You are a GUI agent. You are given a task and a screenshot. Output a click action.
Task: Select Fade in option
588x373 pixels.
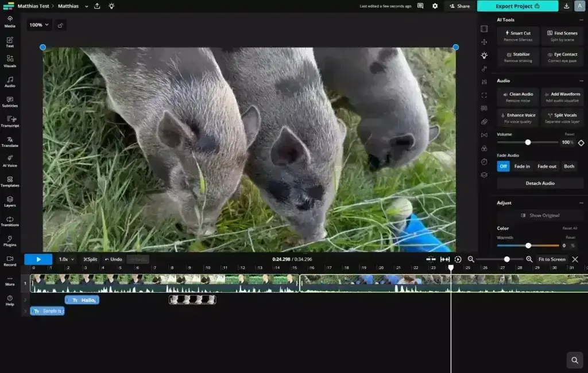(x=522, y=166)
